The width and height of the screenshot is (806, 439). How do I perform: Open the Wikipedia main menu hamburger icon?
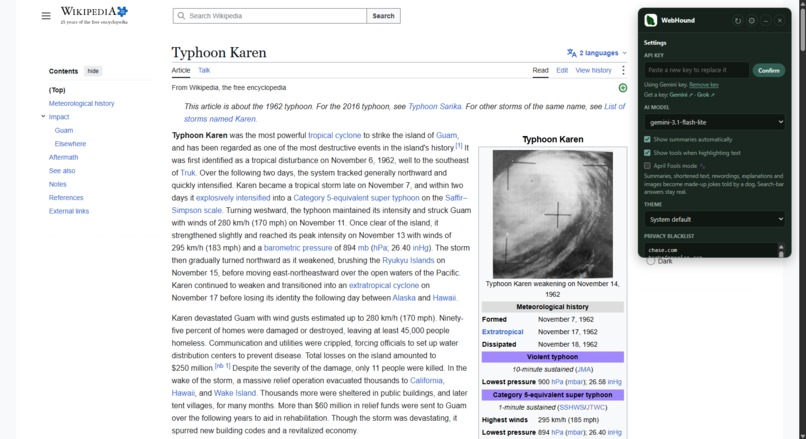point(46,16)
